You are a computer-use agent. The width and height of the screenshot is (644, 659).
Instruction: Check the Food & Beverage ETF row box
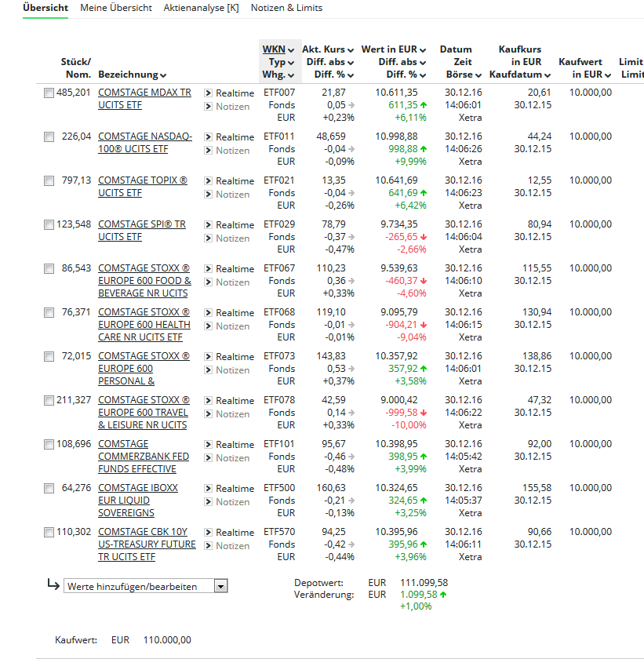click(49, 268)
